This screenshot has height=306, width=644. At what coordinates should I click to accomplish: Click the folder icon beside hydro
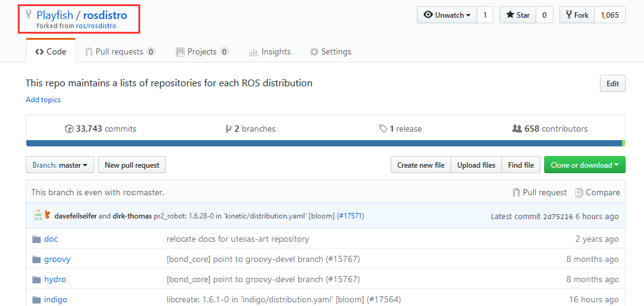tap(37, 279)
